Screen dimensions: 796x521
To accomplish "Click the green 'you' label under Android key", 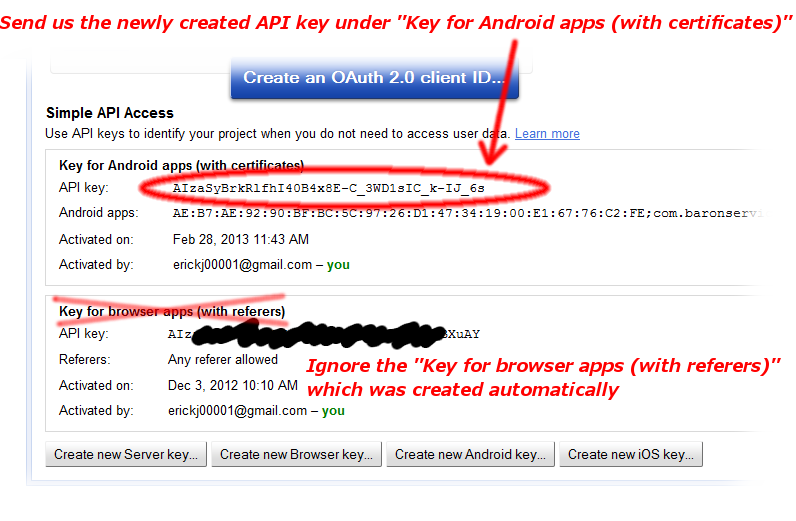I will 338,265.
